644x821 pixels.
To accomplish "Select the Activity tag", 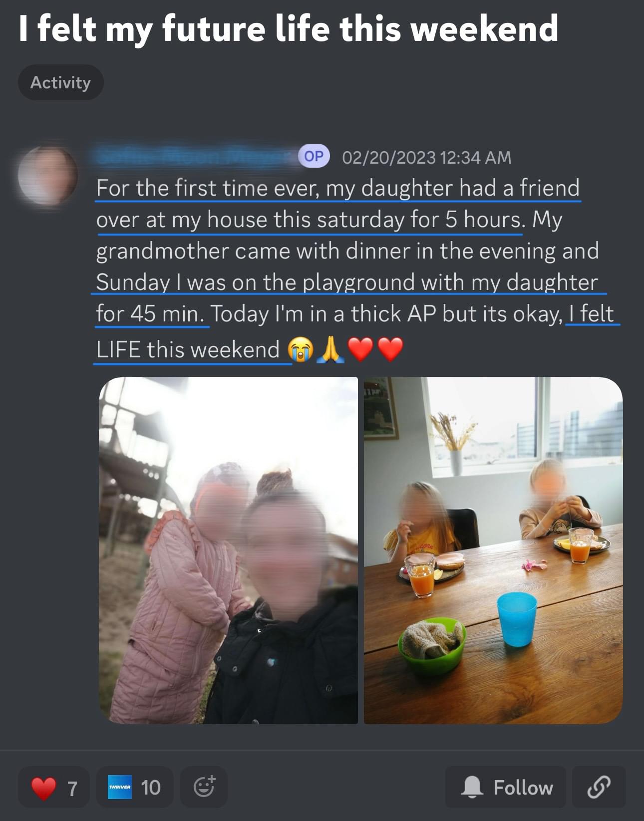I will click(x=60, y=82).
